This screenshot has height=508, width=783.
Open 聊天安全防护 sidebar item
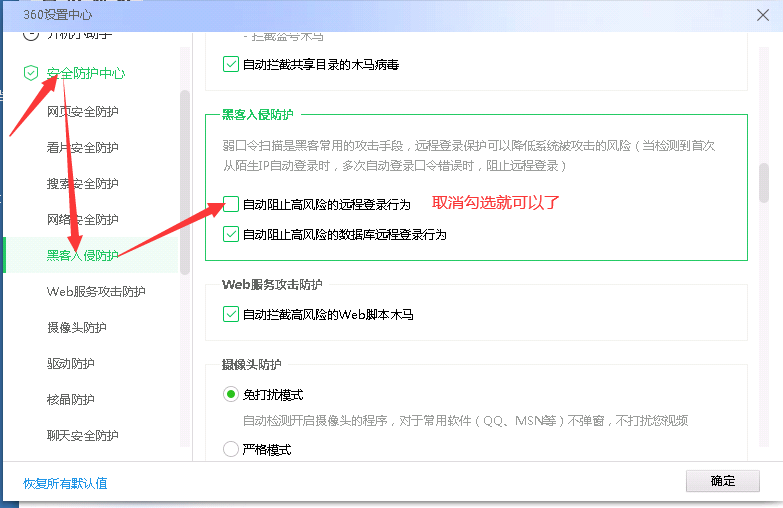point(82,435)
